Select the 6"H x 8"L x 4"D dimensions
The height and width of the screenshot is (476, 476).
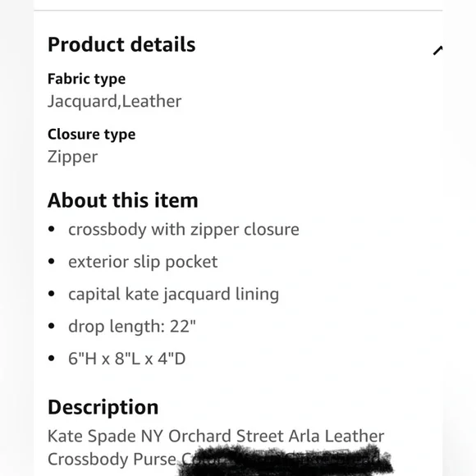coord(127,359)
